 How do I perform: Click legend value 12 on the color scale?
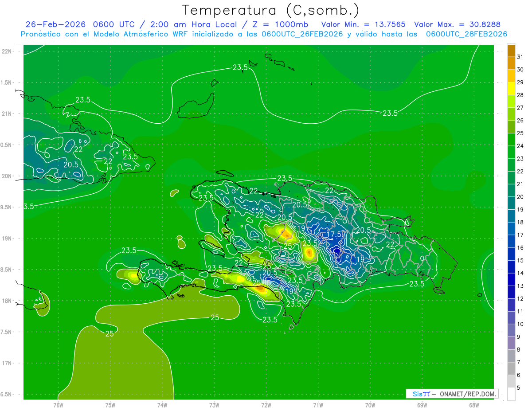coord(520,299)
